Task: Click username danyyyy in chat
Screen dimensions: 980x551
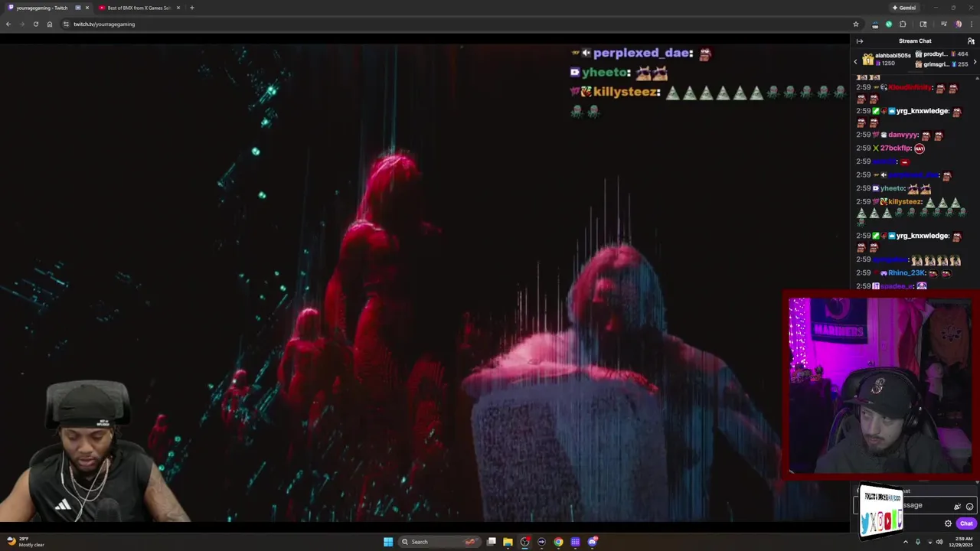Action: pos(903,135)
